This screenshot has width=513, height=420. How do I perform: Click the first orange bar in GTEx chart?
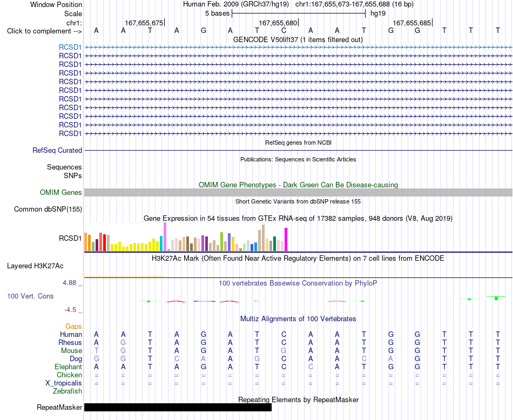tap(86, 242)
